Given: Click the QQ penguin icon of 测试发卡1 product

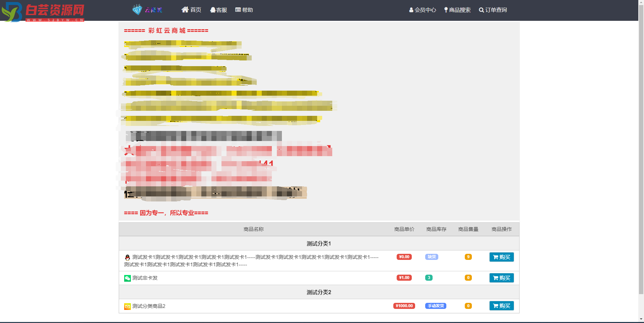Looking at the screenshot, I should pyautogui.click(x=128, y=257).
